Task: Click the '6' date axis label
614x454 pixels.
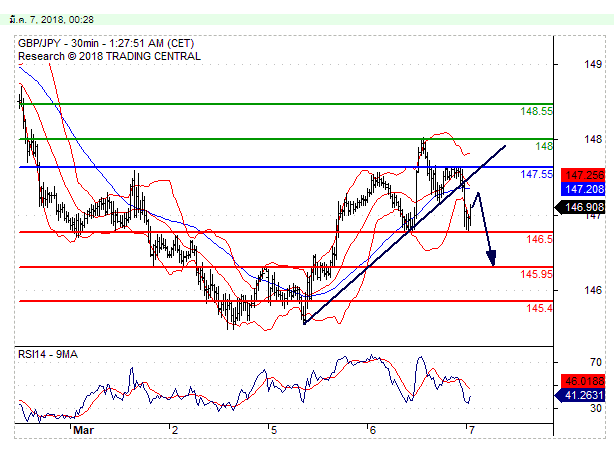Action: [x=372, y=430]
